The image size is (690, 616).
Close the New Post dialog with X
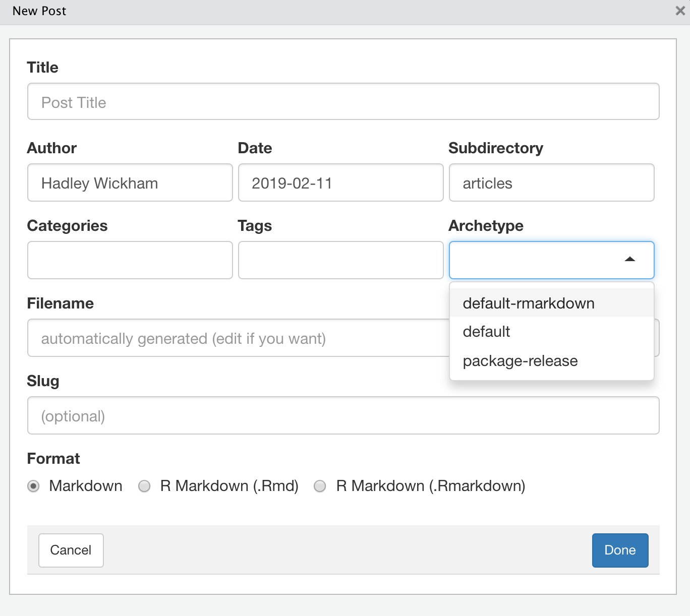pyautogui.click(x=680, y=11)
